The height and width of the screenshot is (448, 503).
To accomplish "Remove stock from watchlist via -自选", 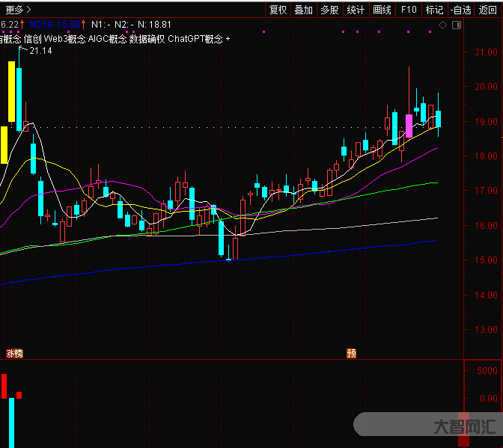I will coord(460,10).
